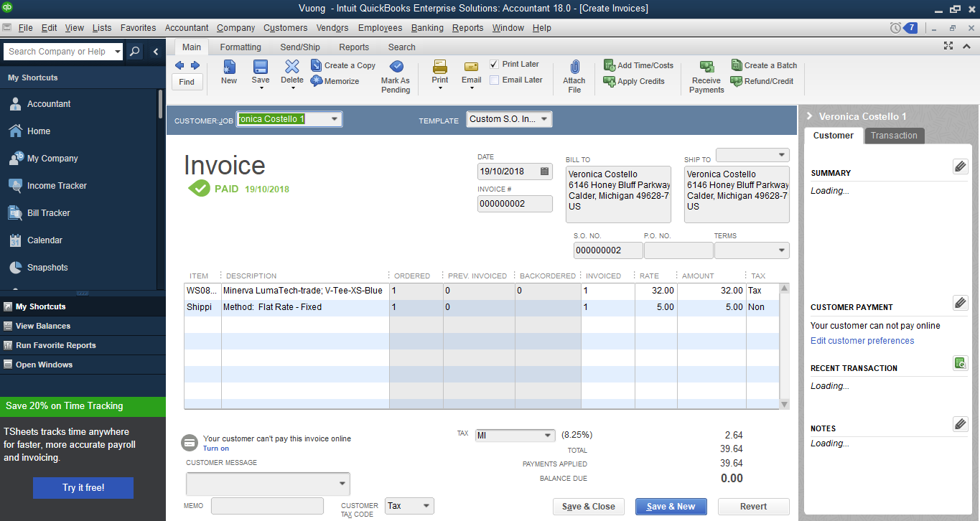Open the date calendar picker icon
Screen dimensions: 980x521
click(545, 172)
